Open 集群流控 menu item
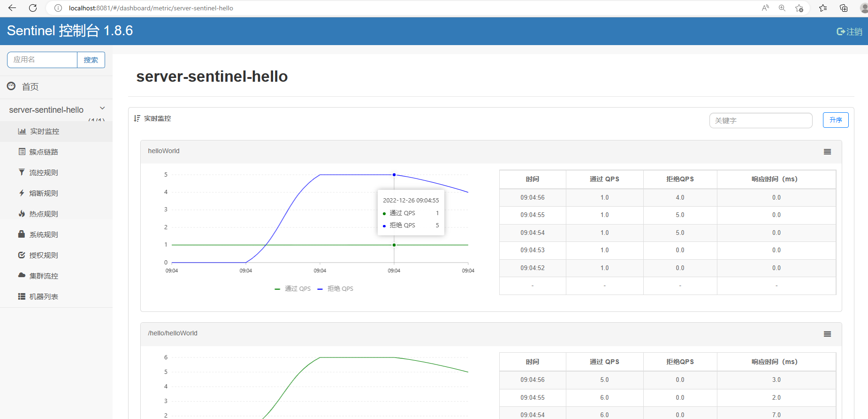Image resolution: width=868 pixels, height=419 pixels. (x=56, y=276)
